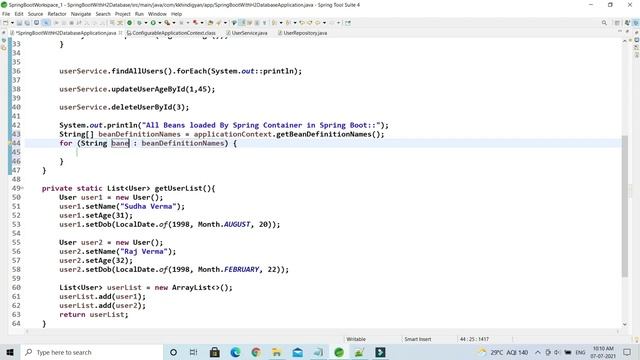
Task: Click line number 44 in the gutter
Action: coord(16,143)
